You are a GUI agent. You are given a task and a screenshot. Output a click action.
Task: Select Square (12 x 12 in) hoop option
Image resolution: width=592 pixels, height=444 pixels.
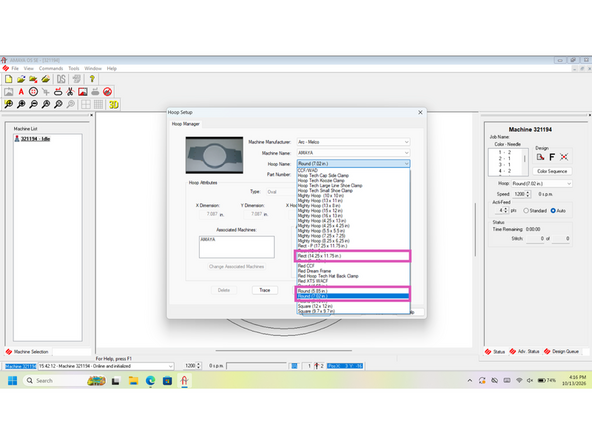[353, 306]
